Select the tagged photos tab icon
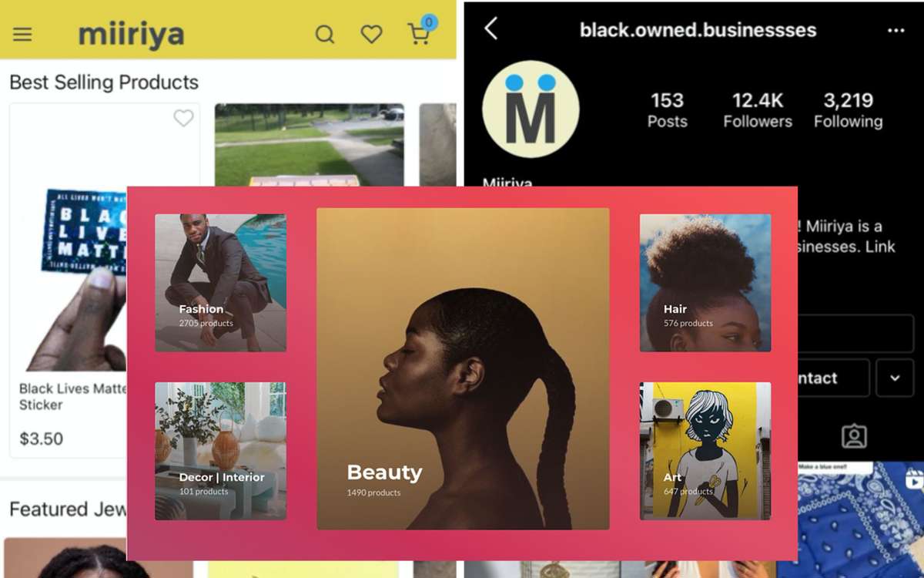The image size is (924, 578). tap(854, 436)
